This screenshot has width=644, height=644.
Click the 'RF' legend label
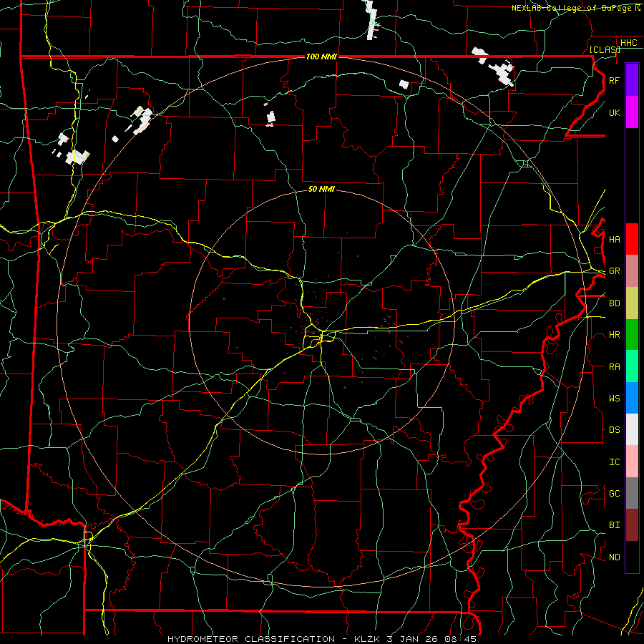(615, 80)
